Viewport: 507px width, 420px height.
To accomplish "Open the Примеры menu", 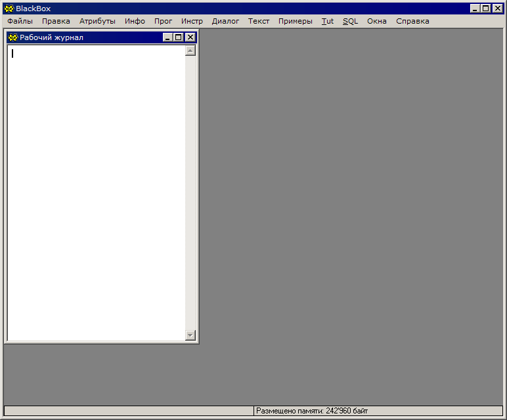I will 296,21.
